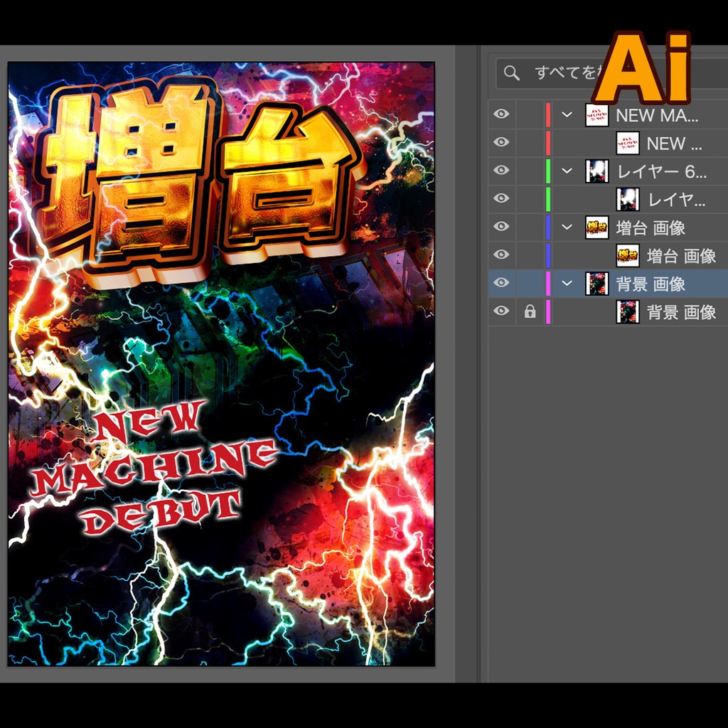Click the magnifier icon in the layer search field
Screen dimensions: 728x728
[511, 72]
